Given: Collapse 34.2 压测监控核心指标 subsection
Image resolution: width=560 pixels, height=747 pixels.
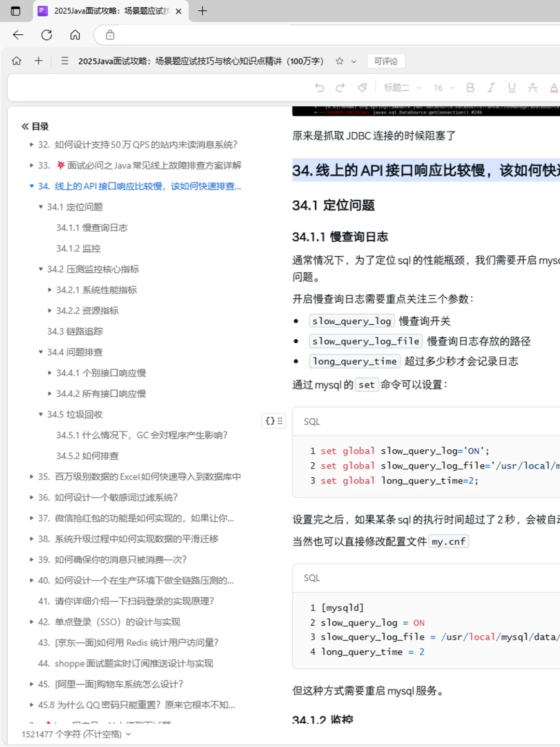Looking at the screenshot, I should click(41, 269).
